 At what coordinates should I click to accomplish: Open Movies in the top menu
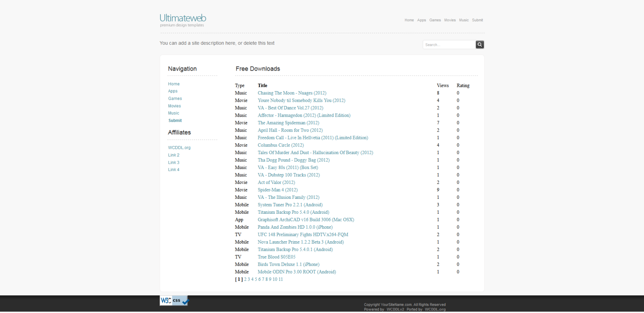coord(450,20)
